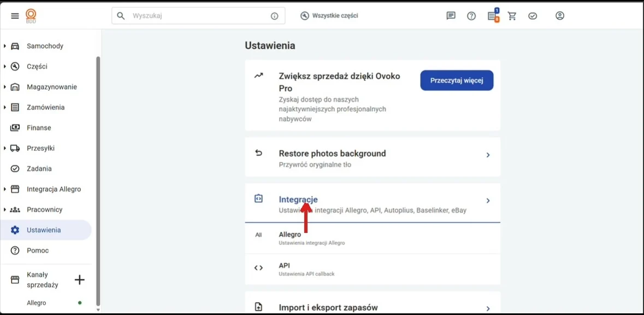The width and height of the screenshot is (644, 315).
Task: Click the Pracownicy people icon
Action: pos(15,209)
